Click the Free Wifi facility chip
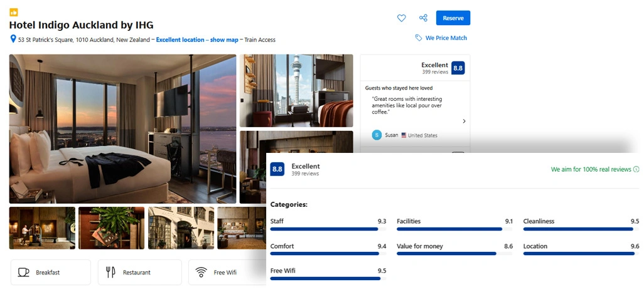The image size is (644, 292). click(227, 273)
